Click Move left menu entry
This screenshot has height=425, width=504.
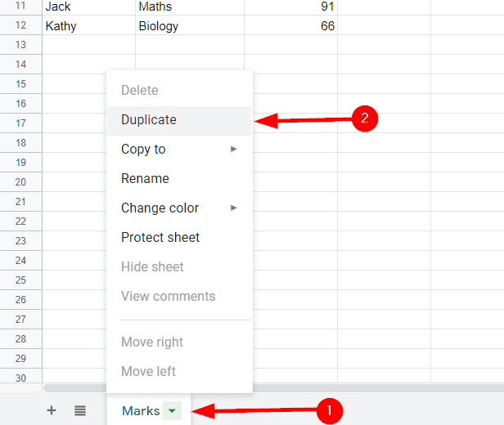click(148, 371)
